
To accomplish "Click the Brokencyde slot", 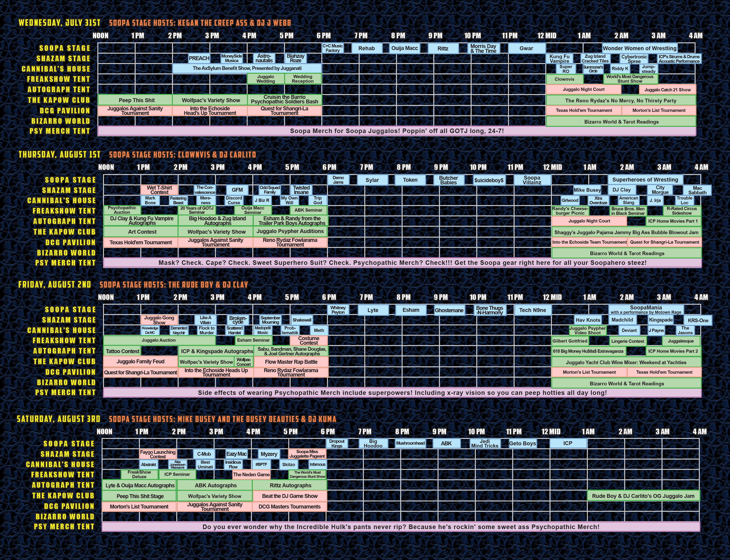I will (x=238, y=320).
